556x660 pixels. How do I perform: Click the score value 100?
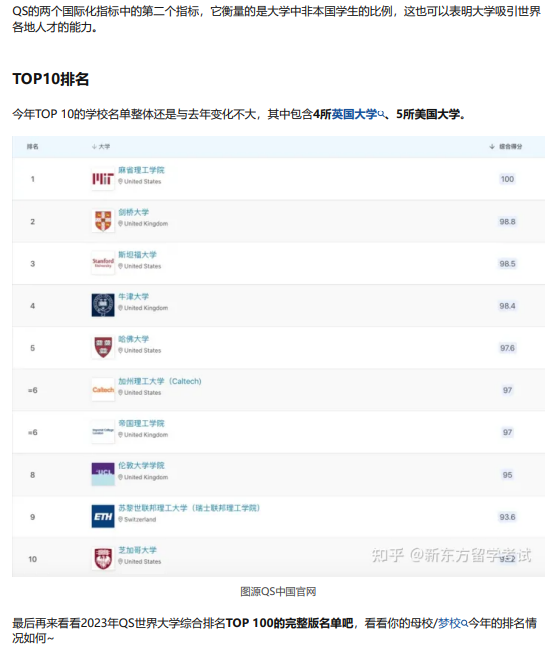point(507,179)
